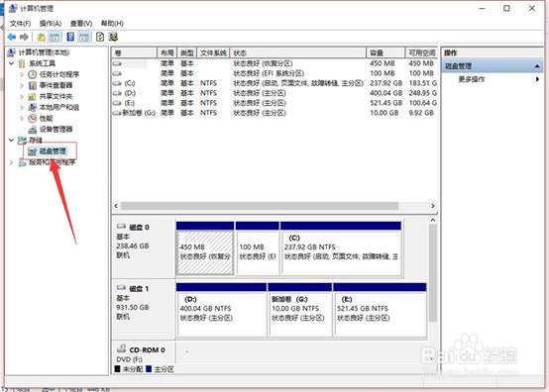Toggle the Show/Hide Console Tree toolbar icon
The image size is (549, 392).
55,37
